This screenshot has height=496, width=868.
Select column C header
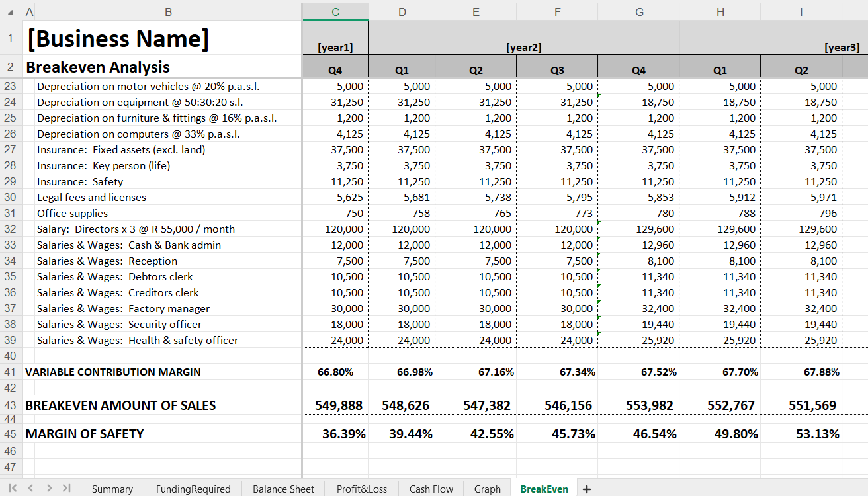pos(335,12)
